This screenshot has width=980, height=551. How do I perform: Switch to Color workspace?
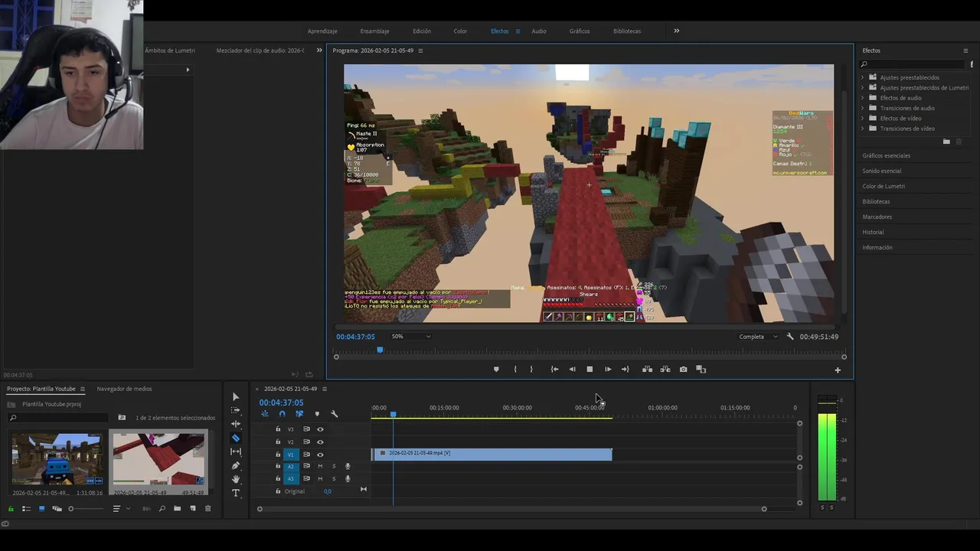[x=460, y=31]
